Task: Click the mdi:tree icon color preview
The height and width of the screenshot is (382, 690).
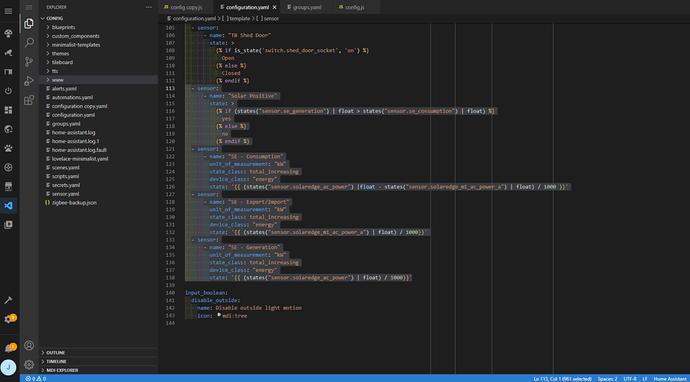Action: point(219,315)
